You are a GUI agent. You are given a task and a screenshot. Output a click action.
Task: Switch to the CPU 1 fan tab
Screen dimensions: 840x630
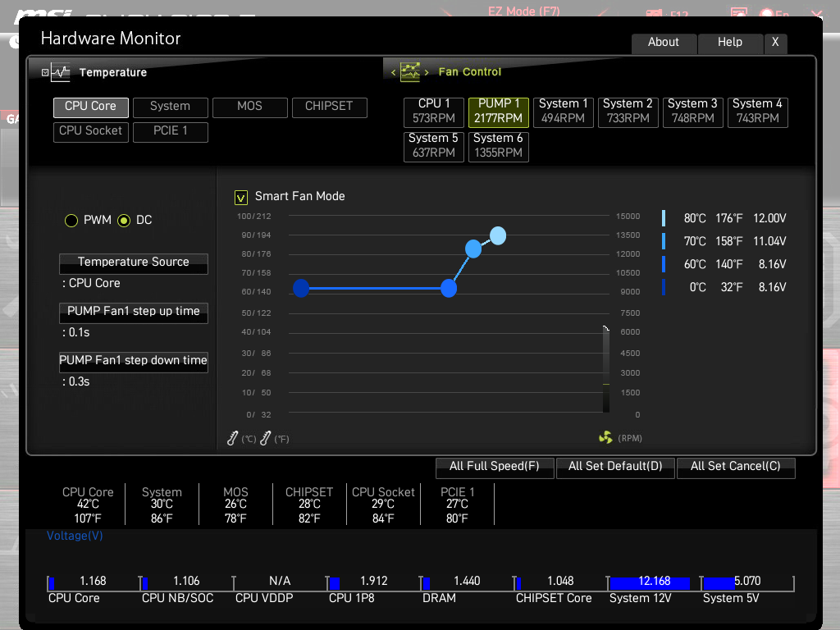pos(434,112)
